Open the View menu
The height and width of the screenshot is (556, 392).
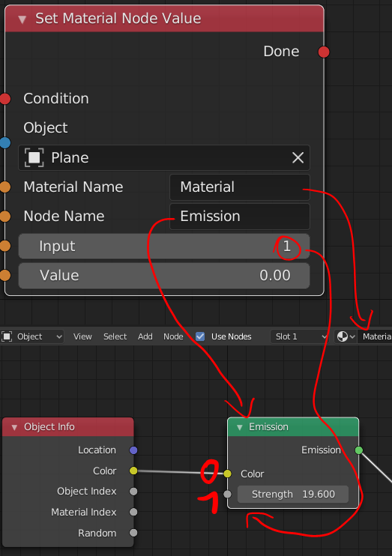click(82, 336)
